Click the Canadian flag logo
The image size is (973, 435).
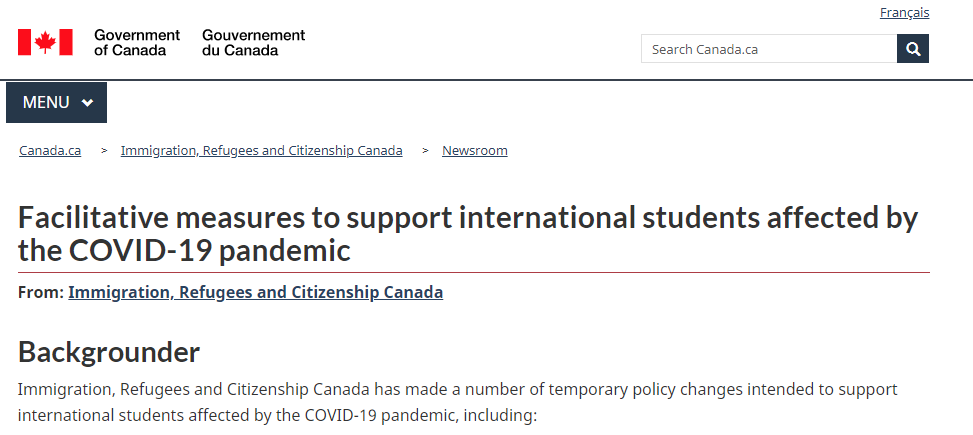(45, 42)
